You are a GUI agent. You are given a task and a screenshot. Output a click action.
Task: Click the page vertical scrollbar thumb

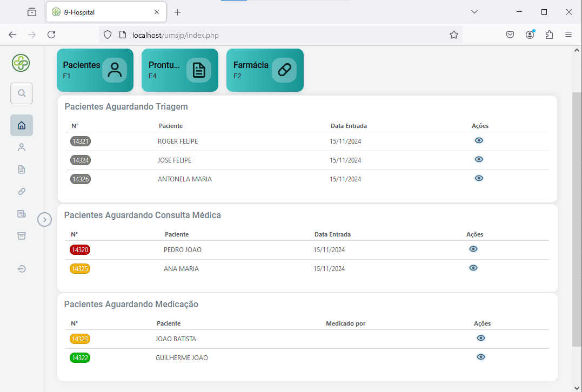(x=577, y=220)
